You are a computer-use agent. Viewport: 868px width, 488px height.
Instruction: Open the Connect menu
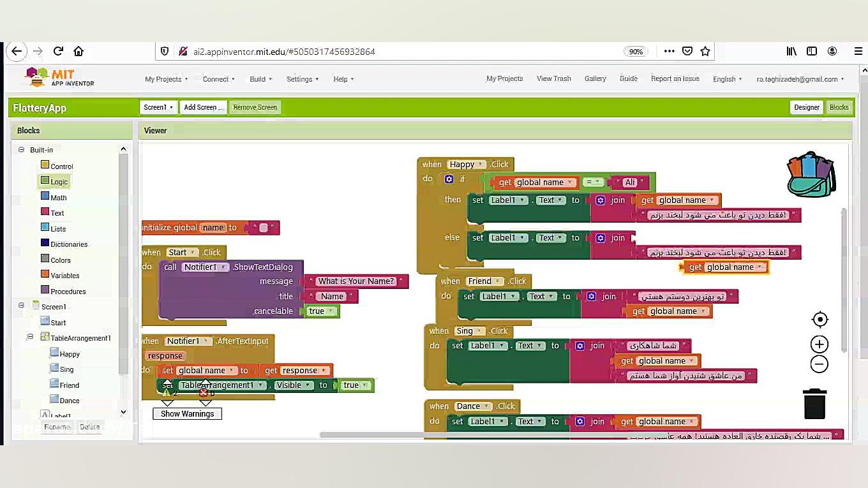click(219, 79)
